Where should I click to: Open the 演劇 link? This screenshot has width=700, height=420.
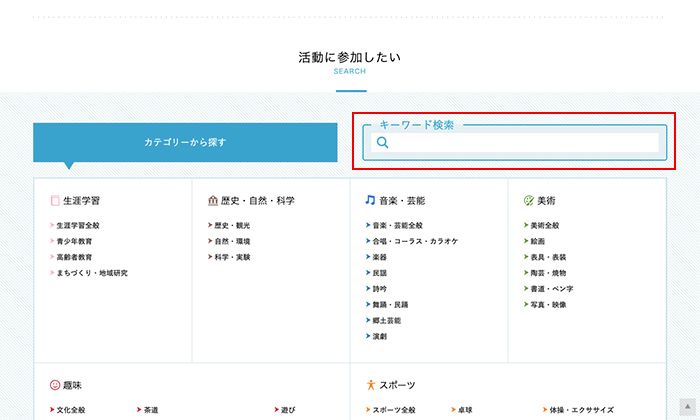(x=379, y=337)
